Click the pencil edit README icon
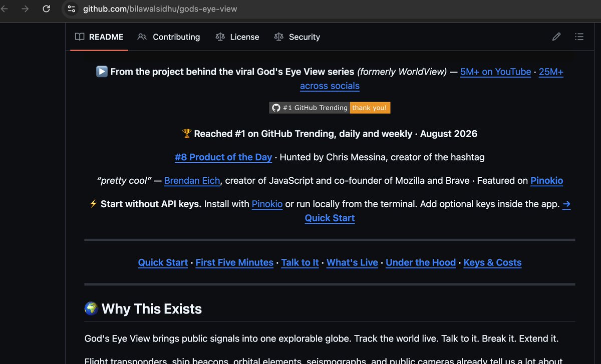This screenshot has height=364, width=601. click(x=556, y=37)
